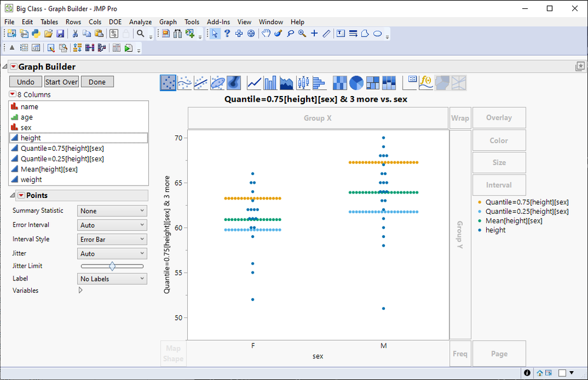Select the Formula element icon
This screenshot has height=380, width=588.
point(426,82)
